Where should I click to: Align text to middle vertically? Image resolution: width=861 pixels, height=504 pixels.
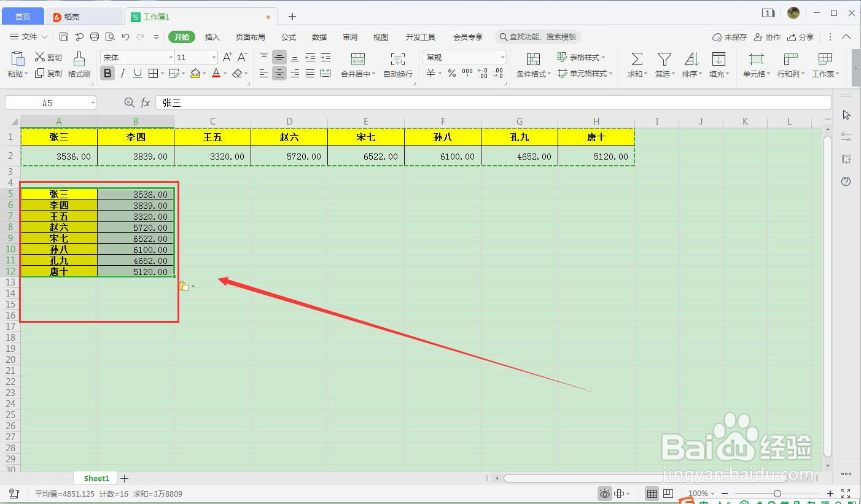[x=279, y=57]
